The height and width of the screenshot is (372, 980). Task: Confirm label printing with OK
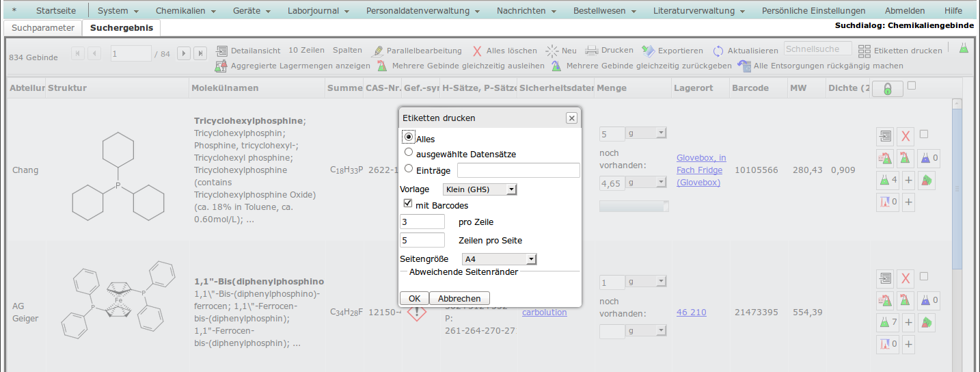click(414, 298)
